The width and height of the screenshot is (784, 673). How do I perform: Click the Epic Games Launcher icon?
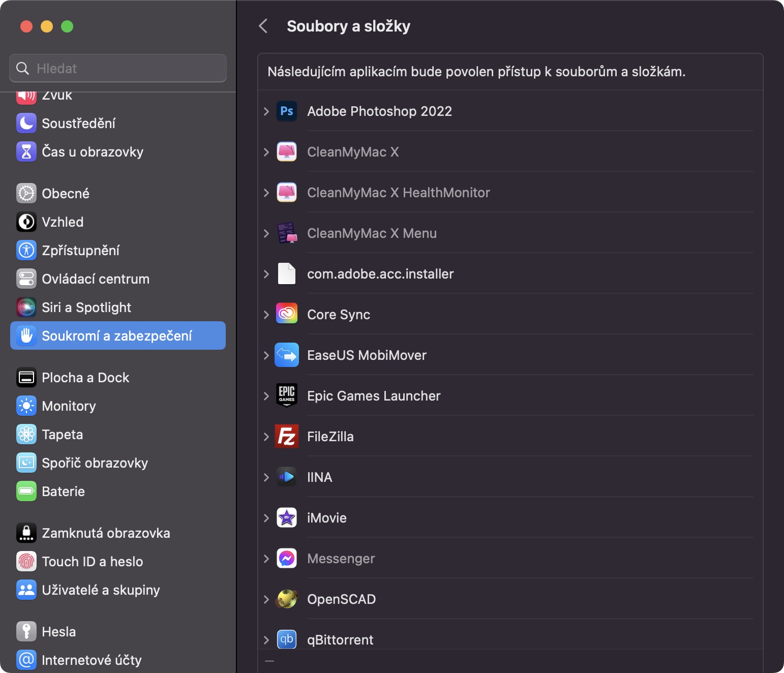click(x=287, y=395)
